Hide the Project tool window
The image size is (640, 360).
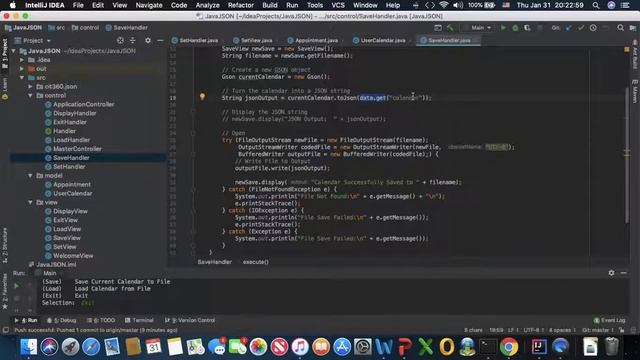click(160, 40)
